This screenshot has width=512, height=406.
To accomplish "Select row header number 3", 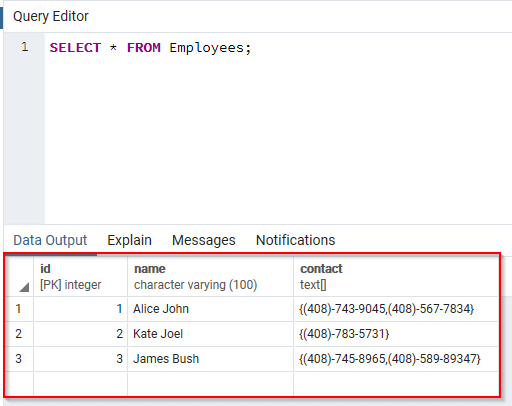I will (19, 359).
